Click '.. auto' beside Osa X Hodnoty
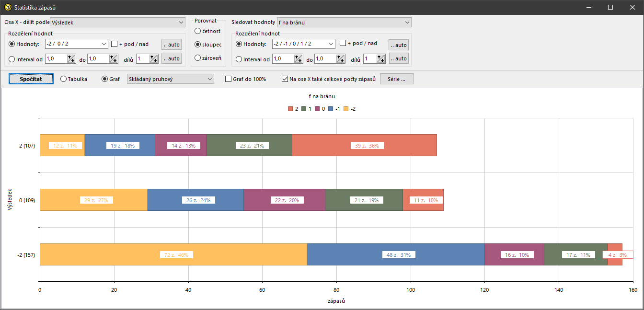 coord(172,45)
